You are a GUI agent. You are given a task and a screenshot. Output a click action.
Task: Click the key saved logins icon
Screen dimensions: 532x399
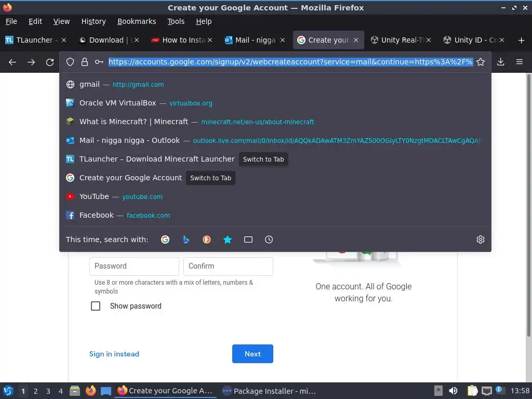99,62
